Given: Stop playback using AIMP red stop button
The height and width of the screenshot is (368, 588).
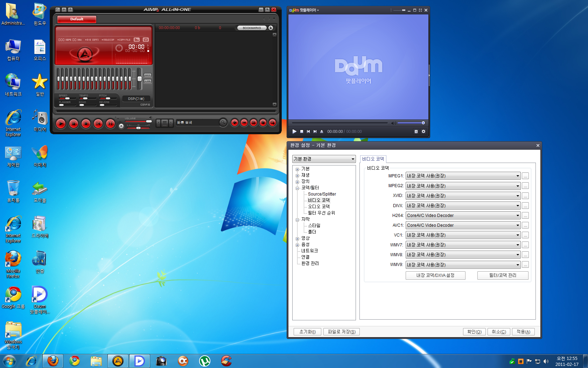Looking at the screenshot, I should click(x=86, y=123).
